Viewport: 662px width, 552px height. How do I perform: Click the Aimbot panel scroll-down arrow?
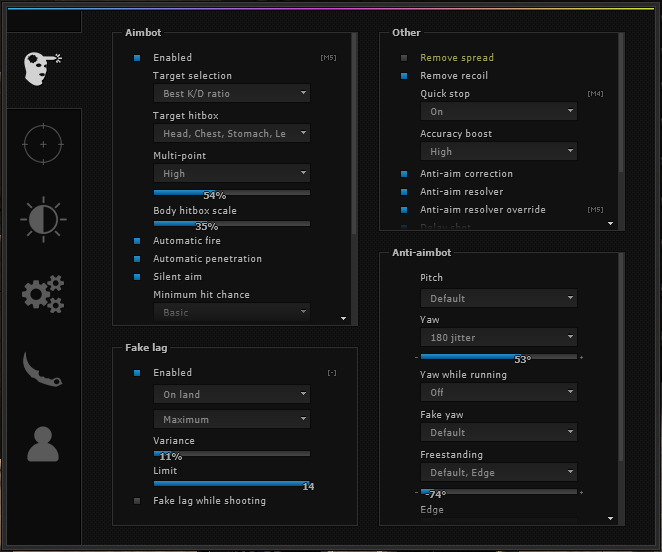click(344, 319)
